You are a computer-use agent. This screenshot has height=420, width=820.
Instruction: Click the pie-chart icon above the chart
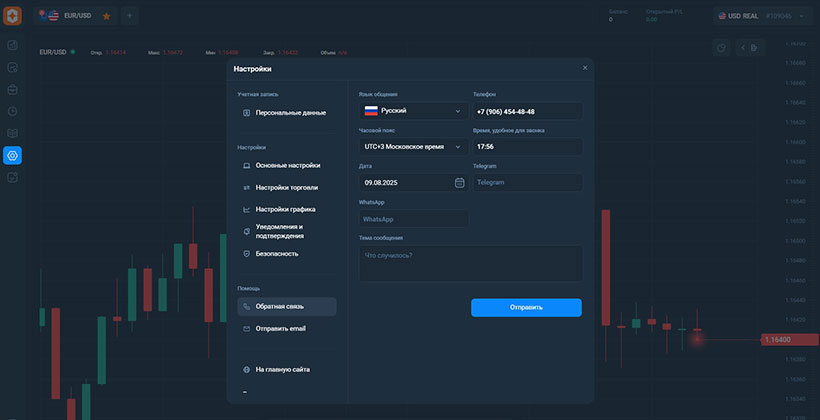pos(721,48)
